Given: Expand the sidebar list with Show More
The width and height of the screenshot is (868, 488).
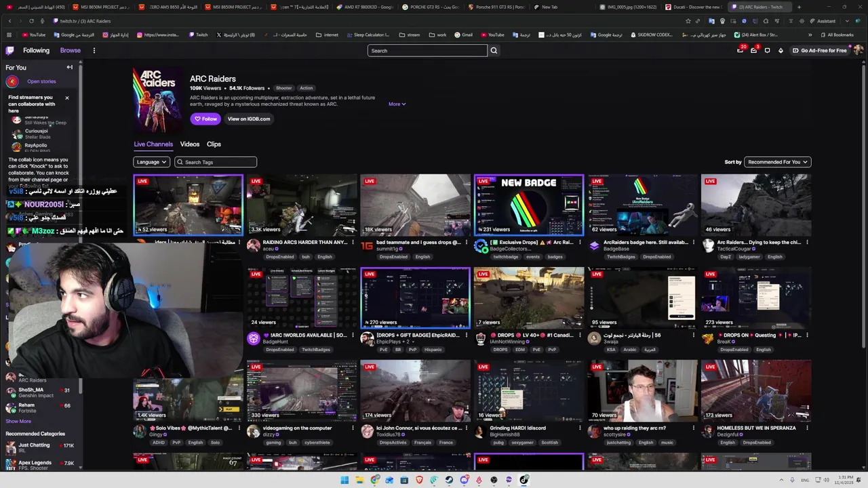Looking at the screenshot, I should tap(18, 421).
